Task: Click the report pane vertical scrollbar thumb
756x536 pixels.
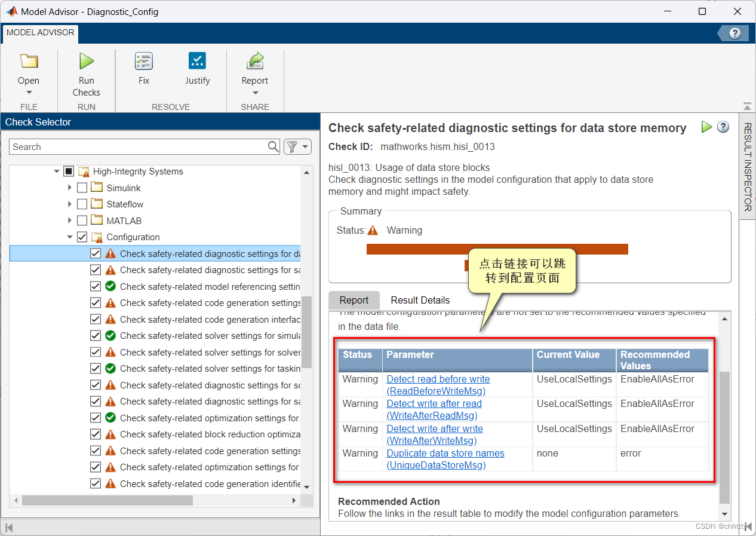Action: coord(724,437)
